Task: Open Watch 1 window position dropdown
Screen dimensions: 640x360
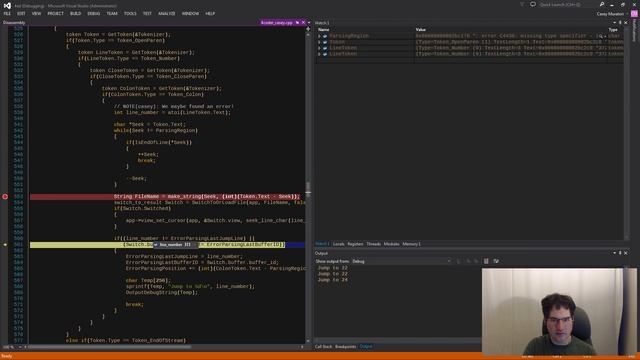Action: (x=615, y=23)
